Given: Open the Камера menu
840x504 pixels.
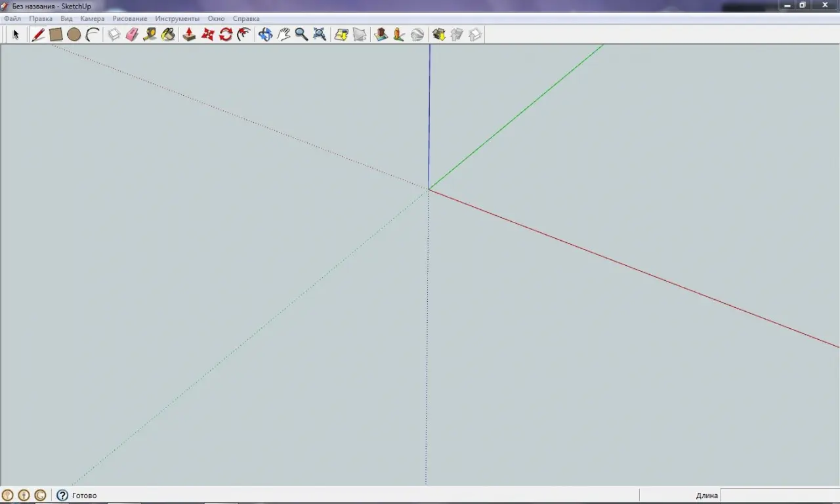Looking at the screenshot, I should (92, 19).
